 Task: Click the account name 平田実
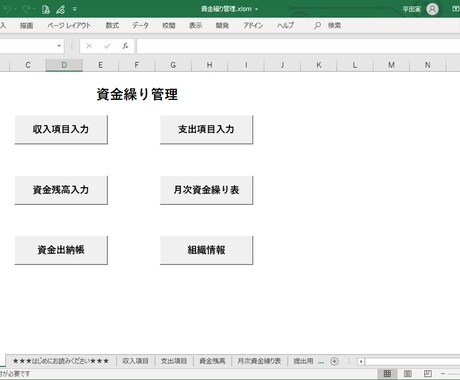[x=411, y=9]
